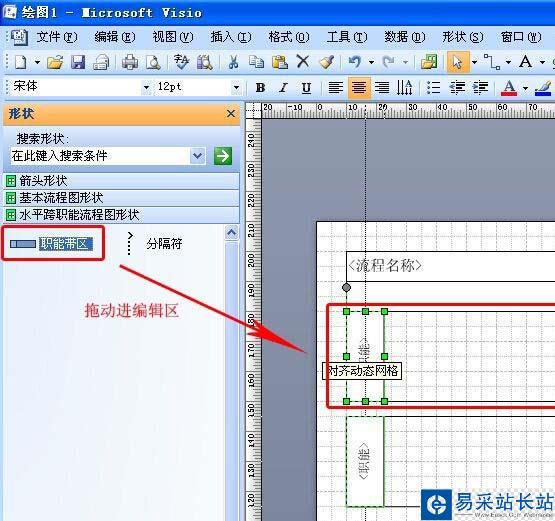Screen dimensions: 555x521
Task: Activate the Format Painter brush icon
Action: [326, 62]
